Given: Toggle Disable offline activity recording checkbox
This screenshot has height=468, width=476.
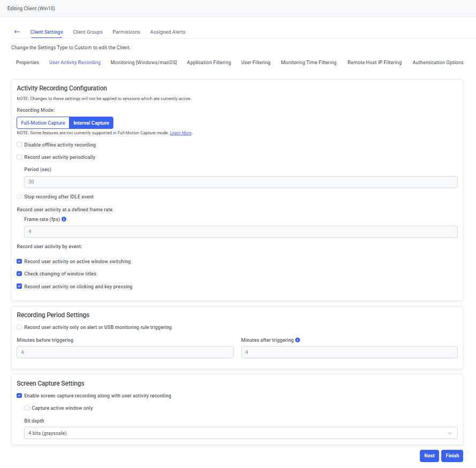Looking at the screenshot, I should pyautogui.click(x=19, y=145).
